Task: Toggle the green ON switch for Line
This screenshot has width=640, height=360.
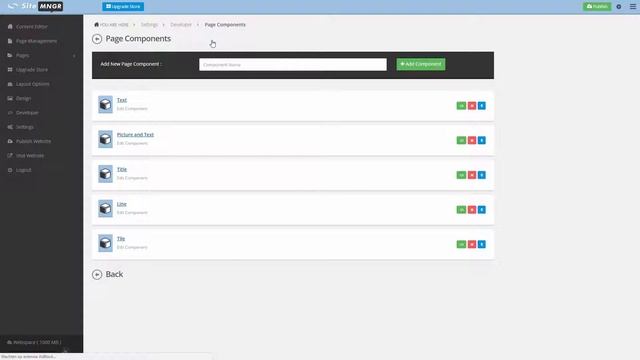Action: pyautogui.click(x=461, y=210)
